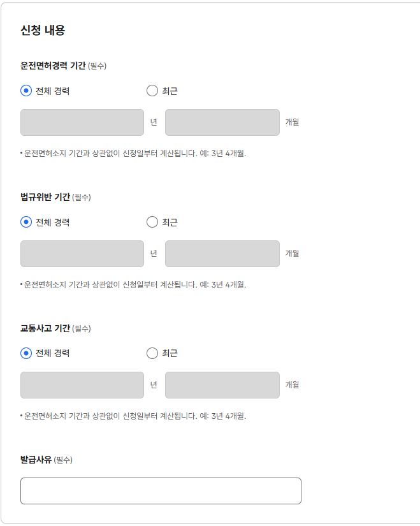Choose 최근 option under 법규위반 기간
420x526 pixels.
[151, 221]
